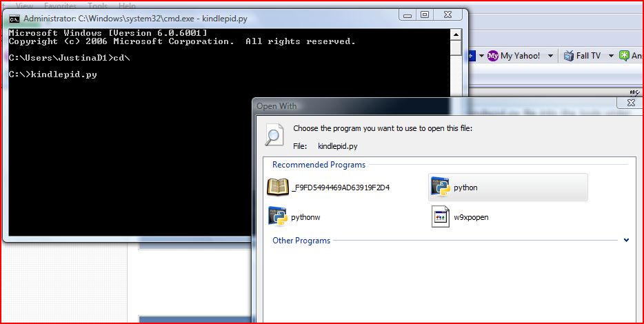Click the magnifier file icon in Open With
Viewport: 644px width, 324px height.
pyautogui.click(x=274, y=134)
